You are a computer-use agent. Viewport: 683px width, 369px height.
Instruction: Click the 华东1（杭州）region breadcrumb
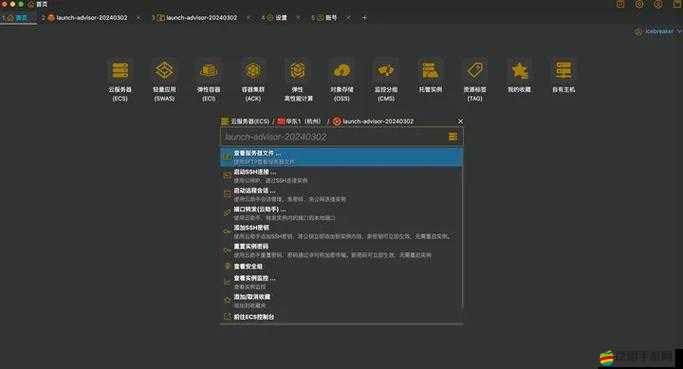300,121
